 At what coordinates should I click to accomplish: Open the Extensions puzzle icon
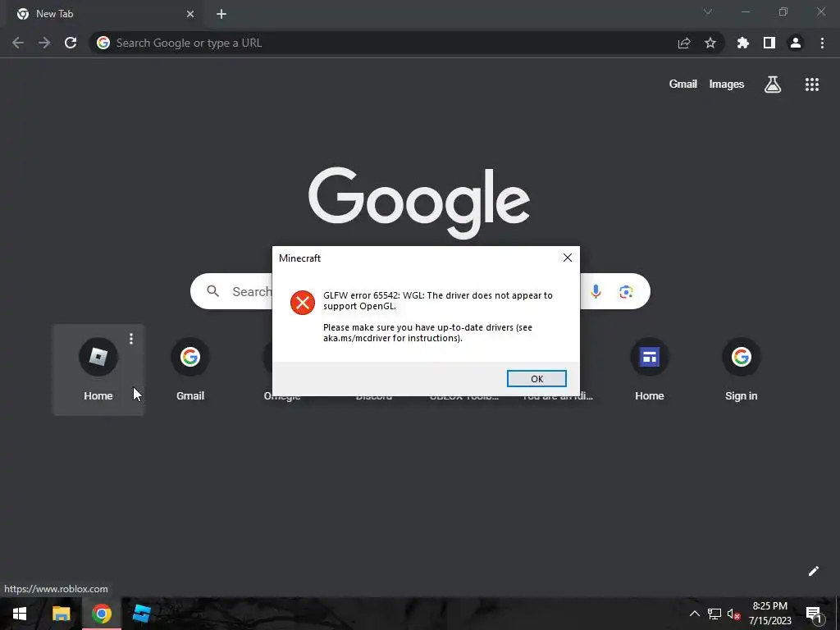tap(743, 43)
